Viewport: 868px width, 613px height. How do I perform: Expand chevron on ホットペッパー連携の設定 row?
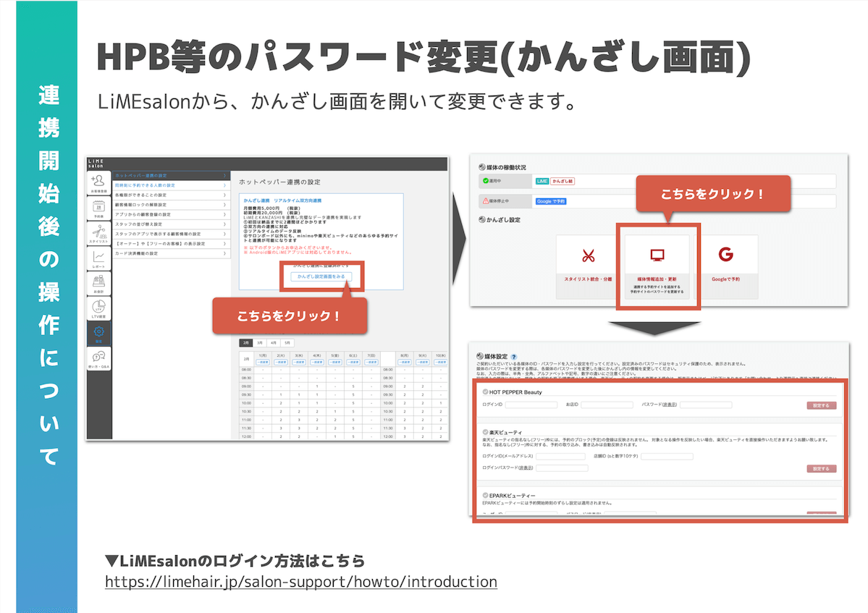pos(224,175)
